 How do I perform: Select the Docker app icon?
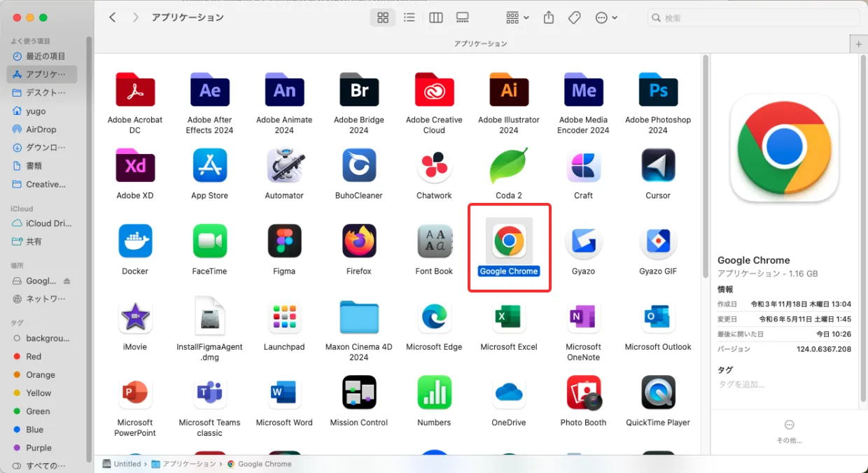(135, 241)
